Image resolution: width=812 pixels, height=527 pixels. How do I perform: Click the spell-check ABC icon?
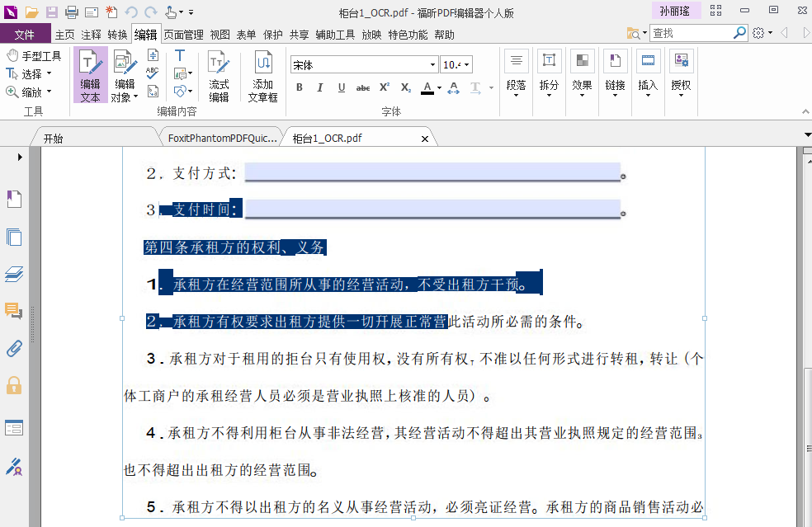click(x=152, y=72)
